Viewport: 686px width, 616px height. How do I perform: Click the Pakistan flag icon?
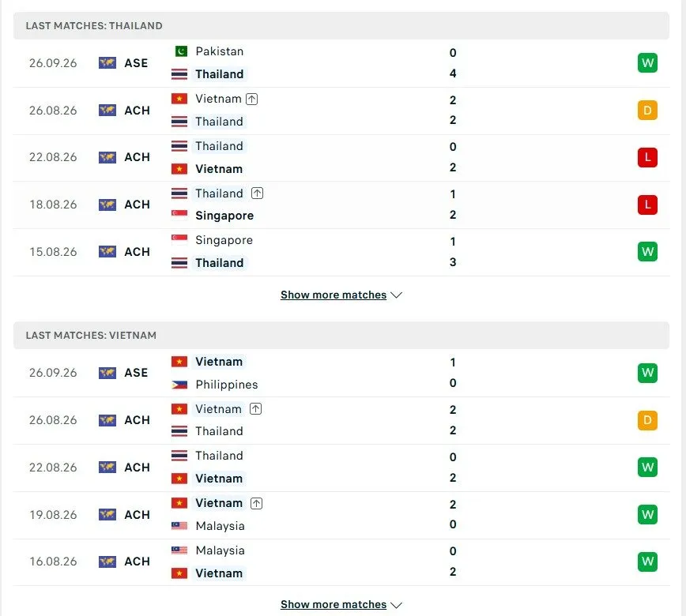pos(179,51)
